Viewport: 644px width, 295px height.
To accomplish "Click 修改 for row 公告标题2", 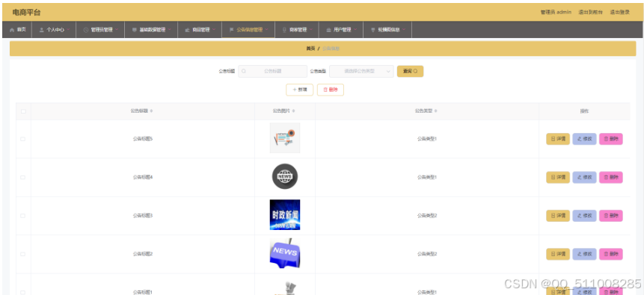I will 584,255.
